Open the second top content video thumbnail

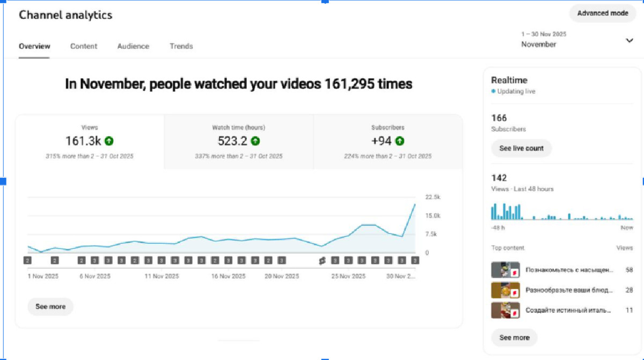(505, 290)
